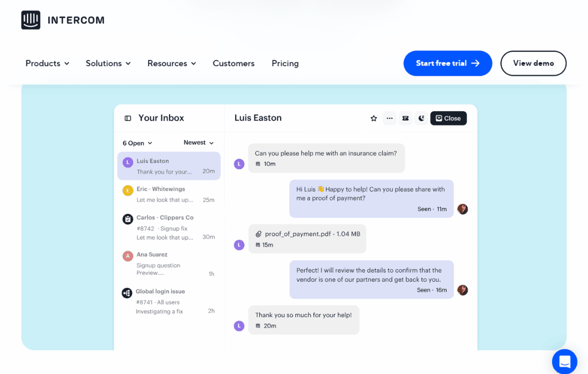Click the Global login issue tracker icon
This screenshot has width=588, height=374.
127,293
